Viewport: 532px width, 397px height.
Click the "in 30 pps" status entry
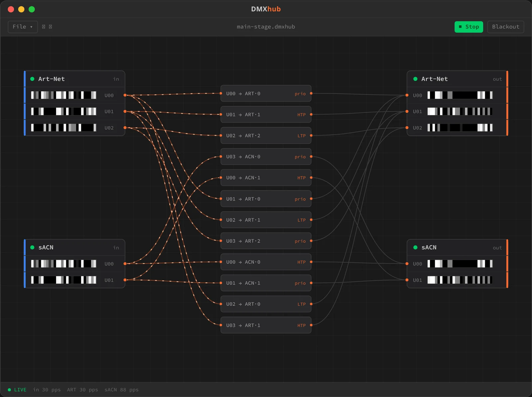47,390
